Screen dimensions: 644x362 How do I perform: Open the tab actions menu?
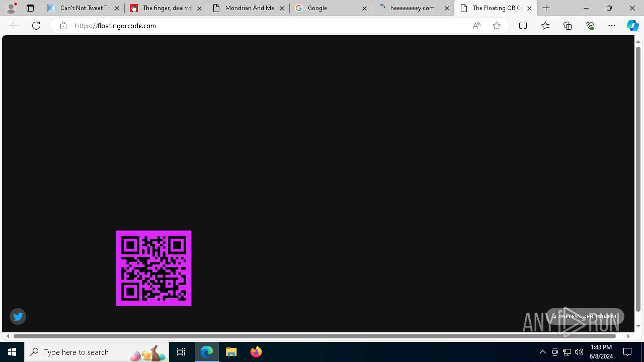pyautogui.click(x=30, y=8)
